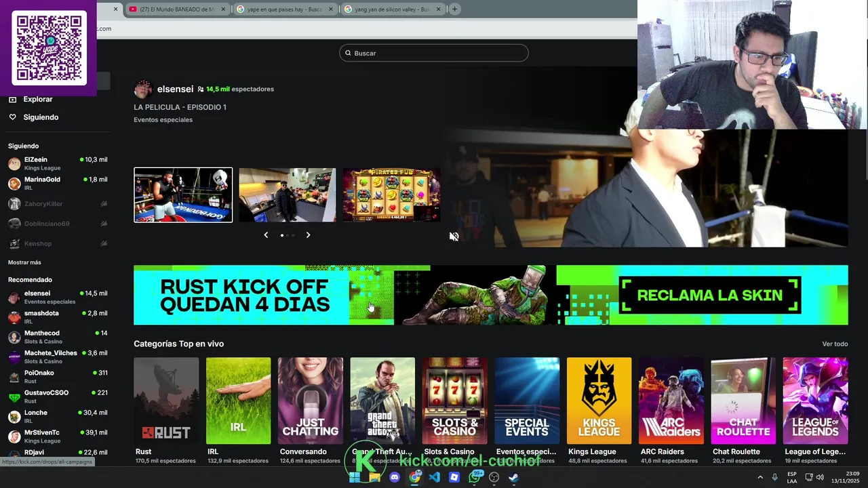Open Steam from the taskbar
Viewport: 868px width, 488px height.
coord(514,477)
